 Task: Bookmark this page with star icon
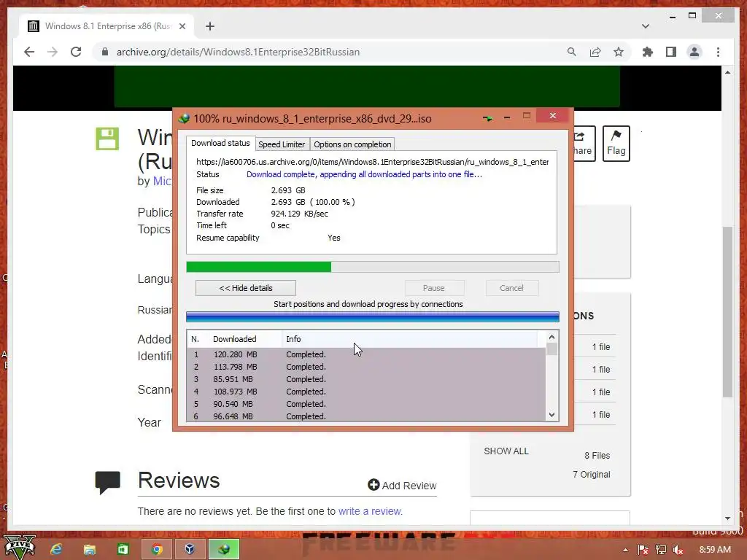(619, 52)
